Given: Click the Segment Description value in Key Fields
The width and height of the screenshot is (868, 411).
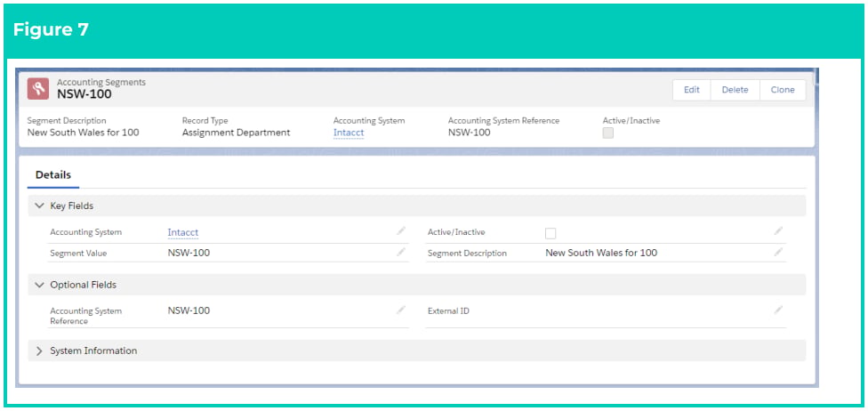Looking at the screenshot, I should pos(602,253).
